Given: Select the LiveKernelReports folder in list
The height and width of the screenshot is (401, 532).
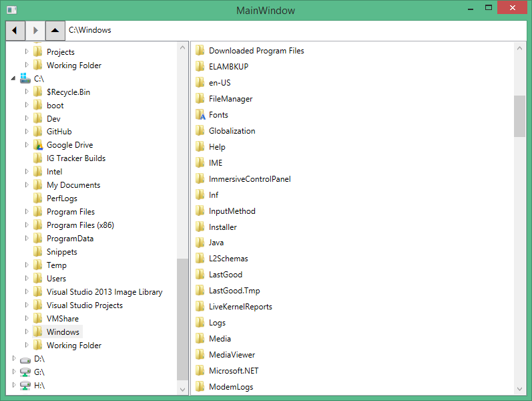Looking at the screenshot, I should coord(240,307).
